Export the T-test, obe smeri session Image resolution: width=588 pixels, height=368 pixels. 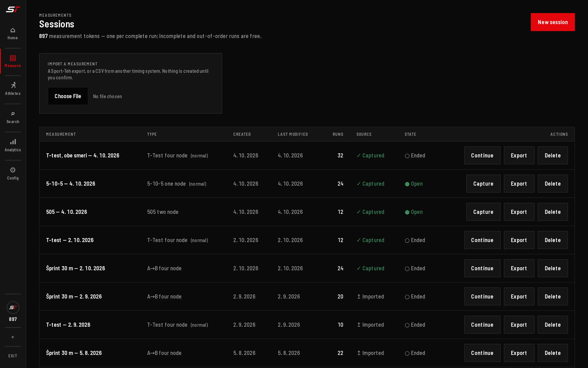click(x=519, y=155)
